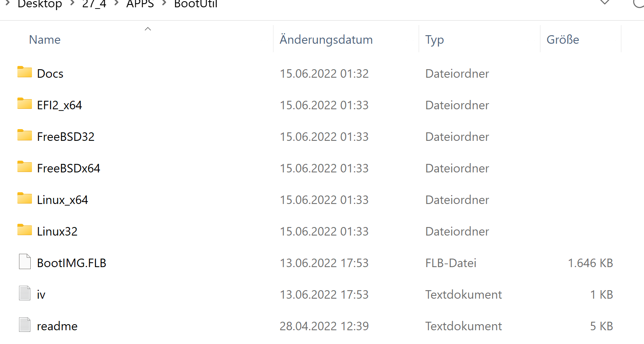This screenshot has height=344, width=644.
Task: Select the BootIMG.FLB file icon
Action: point(25,261)
